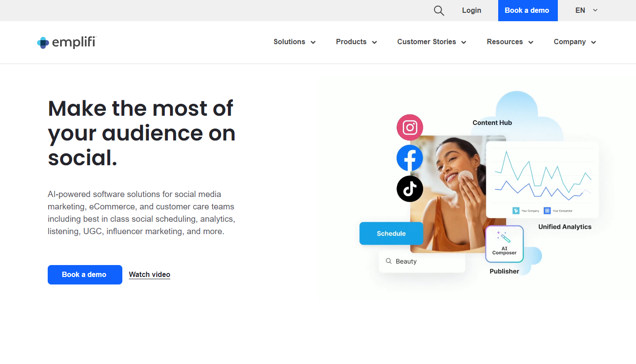Expand the Products menu chevron
Viewport: 636px width, 364px height.
375,42
